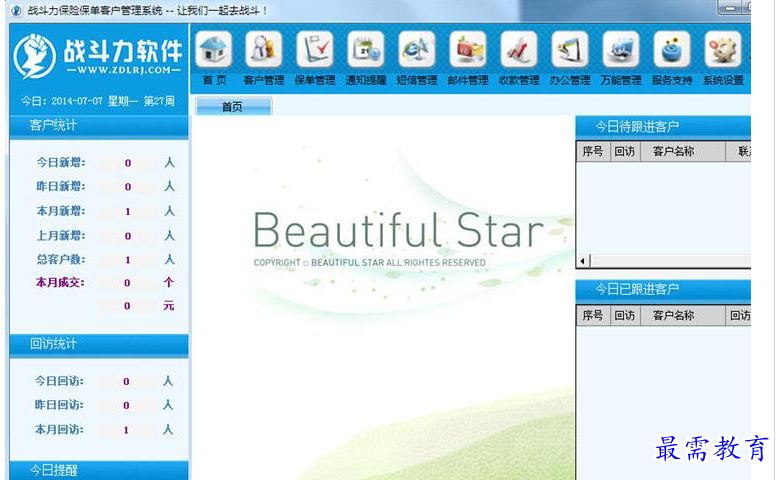Click the 今日 date text 2014-07-07
777x480 pixels.
pos(77,102)
